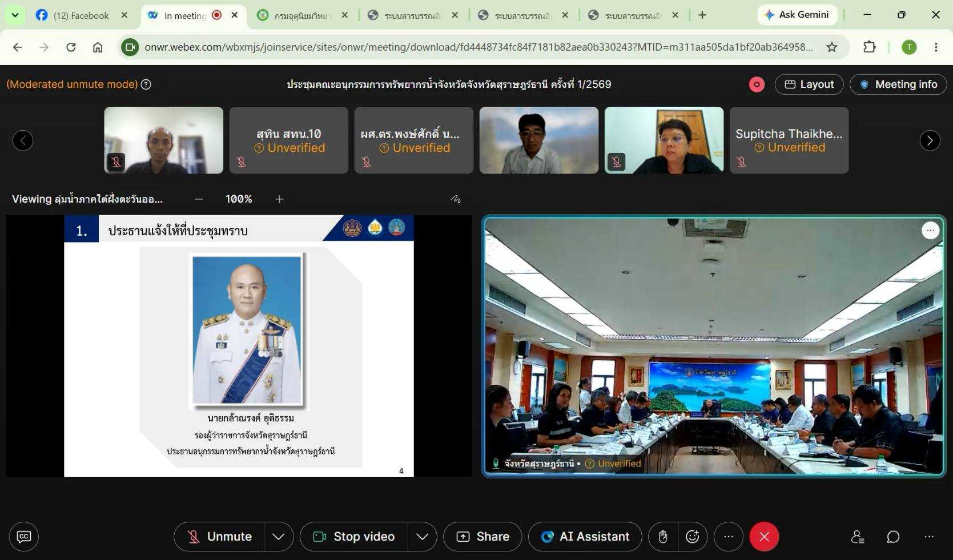
Task: Open the Layout options menu
Action: [x=809, y=84]
